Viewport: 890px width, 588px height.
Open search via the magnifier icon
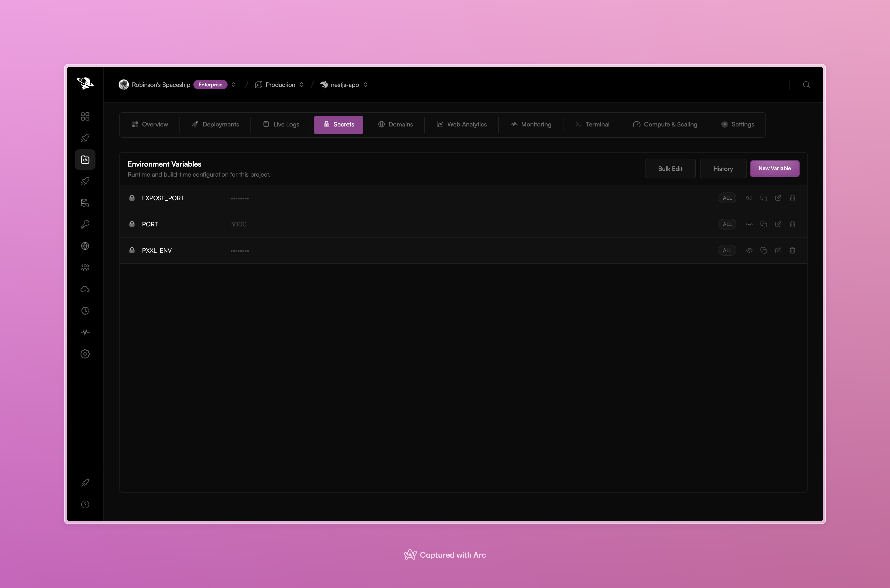click(x=806, y=85)
